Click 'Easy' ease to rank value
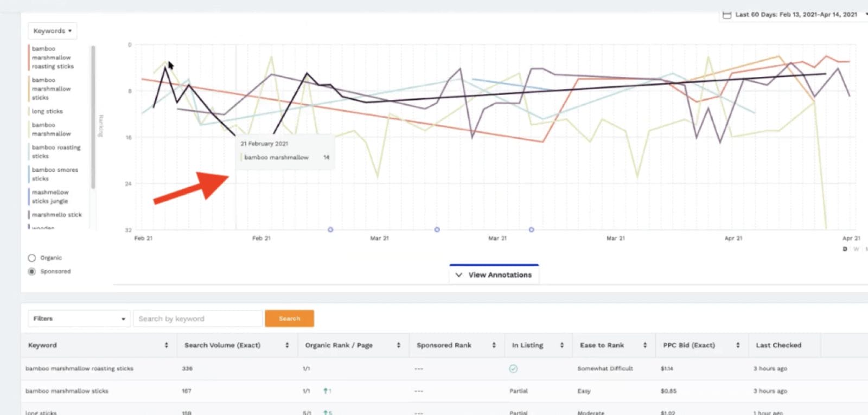Screen dimensions: 868x415 click(x=584, y=391)
